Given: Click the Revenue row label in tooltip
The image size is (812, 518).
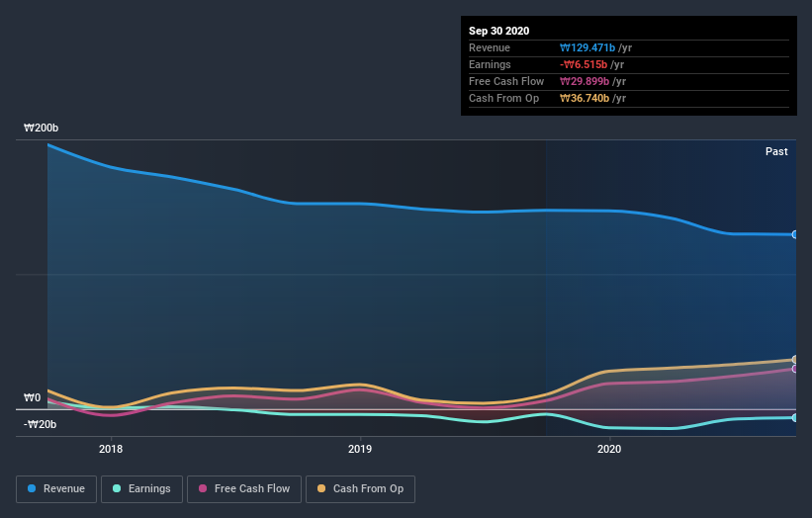Looking at the screenshot, I should click(x=490, y=47).
